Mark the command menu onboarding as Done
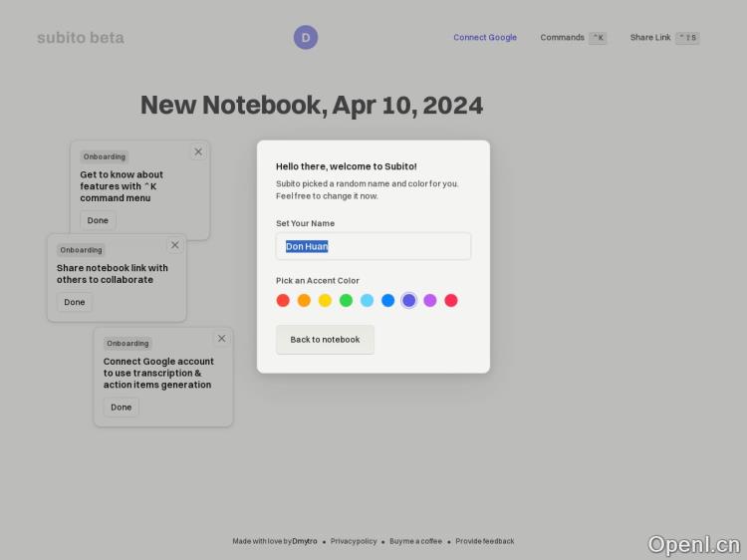747x560 pixels. [98, 220]
